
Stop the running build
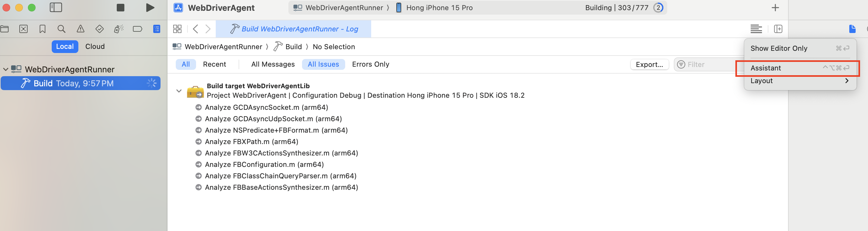[120, 7]
